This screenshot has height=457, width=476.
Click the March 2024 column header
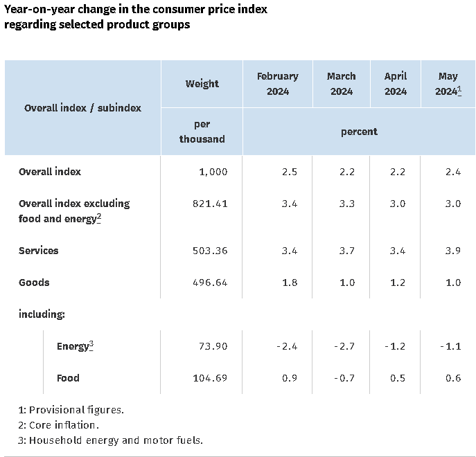[x=341, y=84]
